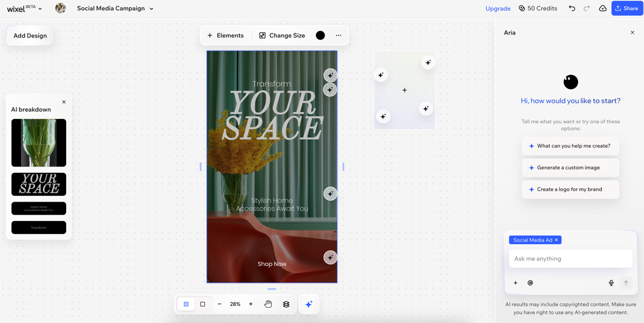
Task: Open the 50 Credits balance
Action: pyautogui.click(x=537, y=9)
